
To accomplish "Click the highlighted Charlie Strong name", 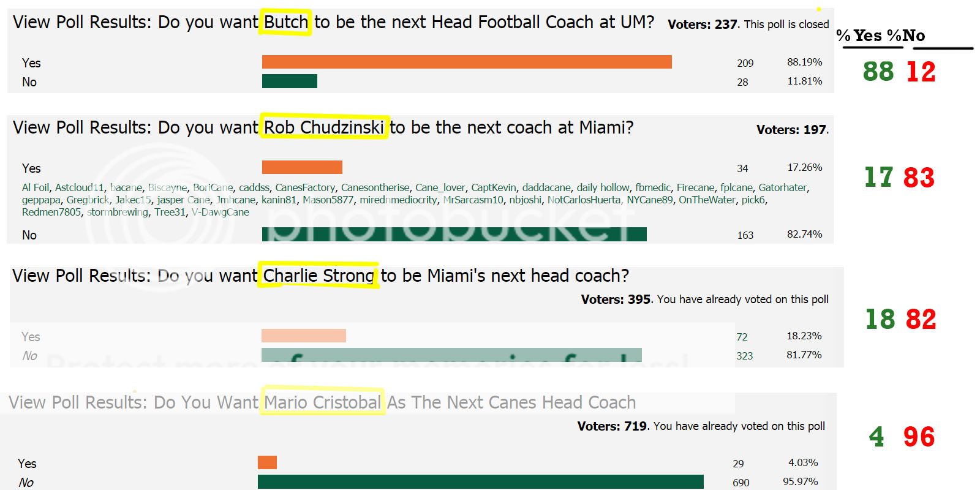I will (318, 276).
